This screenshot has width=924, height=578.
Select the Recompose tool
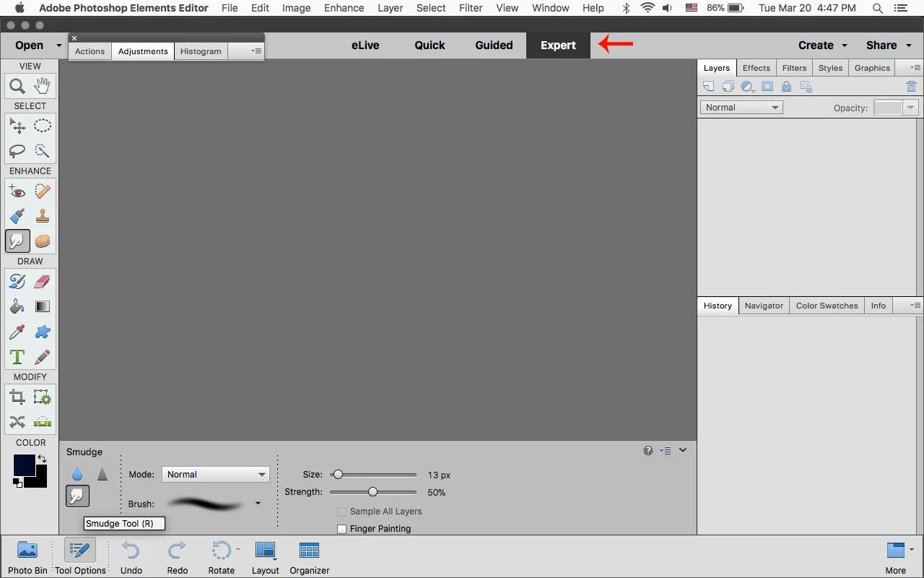(x=43, y=397)
